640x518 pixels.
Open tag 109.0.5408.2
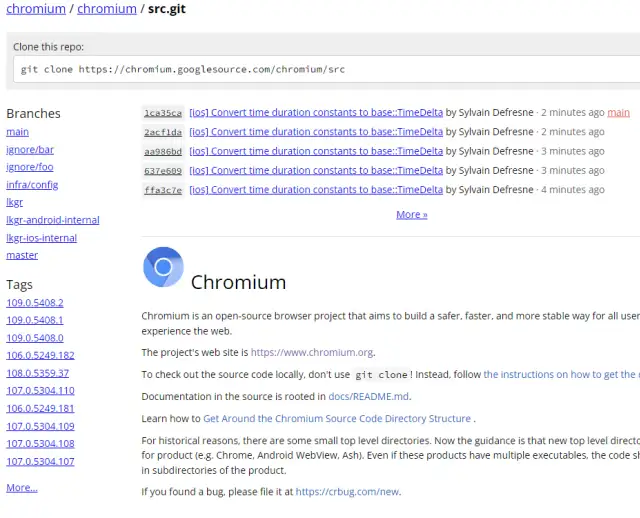pos(35,302)
